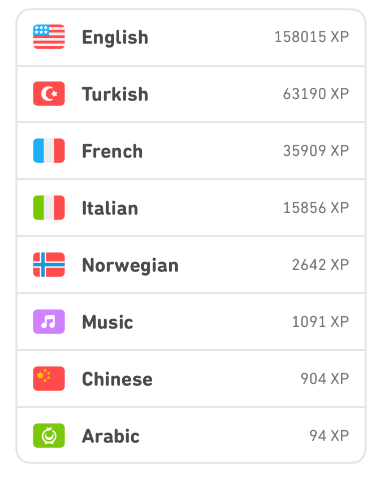This screenshot has width=381, height=480.
Task: Click the 35909 XP value
Action: coord(316,151)
